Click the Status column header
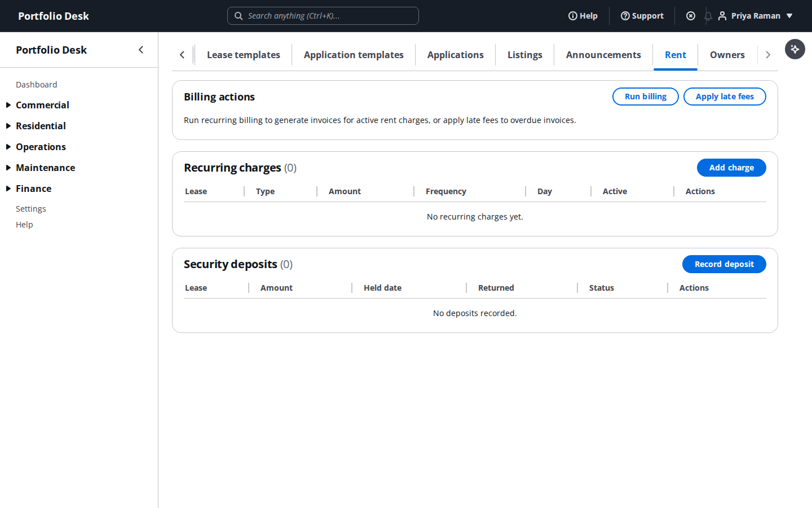Viewport: 812px width, 508px height. 602,288
